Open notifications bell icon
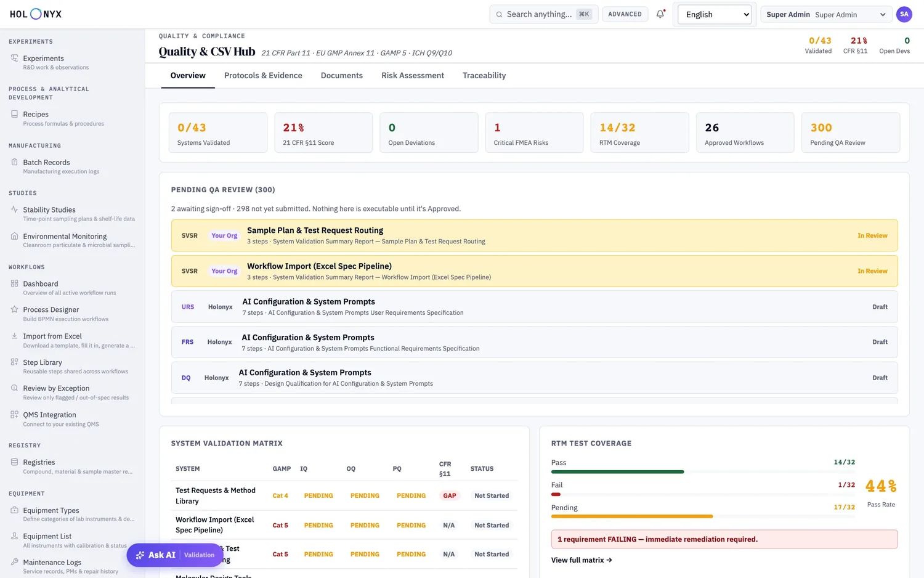Screen dimensions: 924x578 coord(660,14)
